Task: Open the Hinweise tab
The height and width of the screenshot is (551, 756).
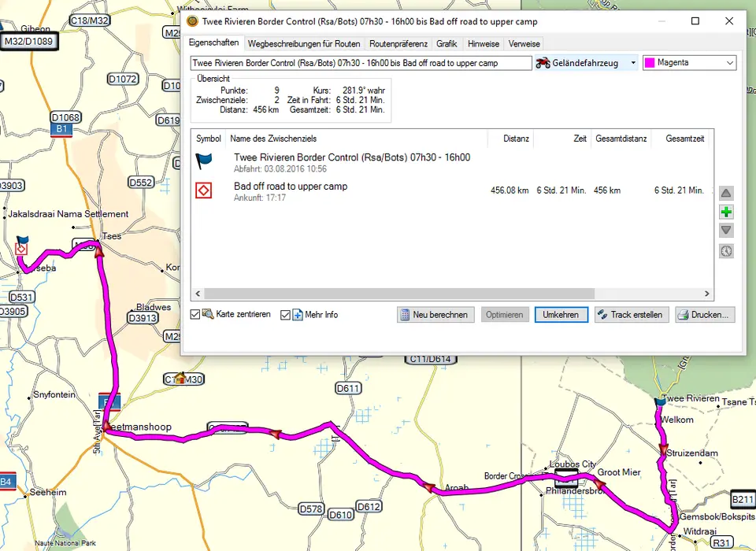Action: [x=483, y=44]
